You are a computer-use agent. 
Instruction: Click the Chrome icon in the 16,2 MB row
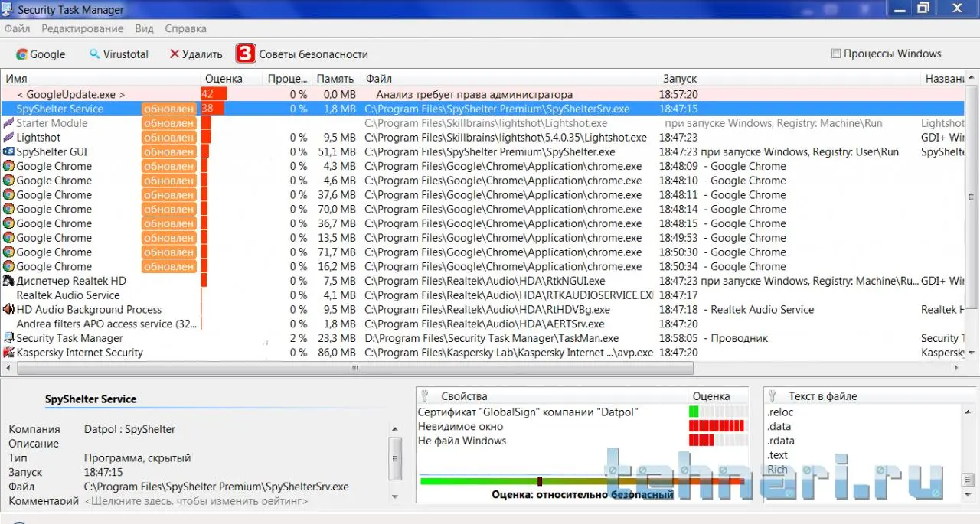tap(8, 266)
